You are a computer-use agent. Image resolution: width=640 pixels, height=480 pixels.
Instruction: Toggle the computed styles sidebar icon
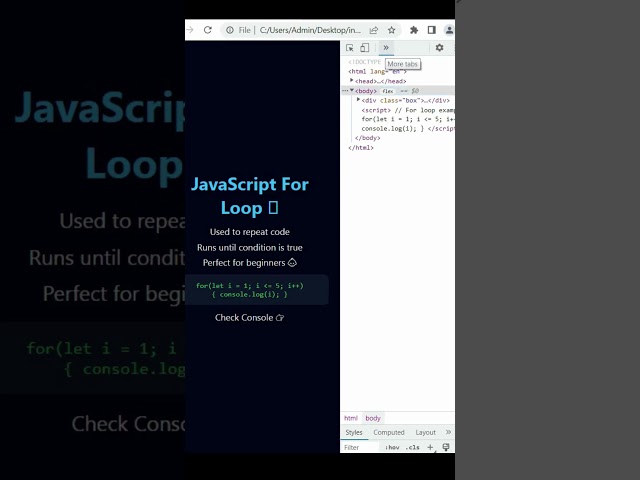(x=446, y=447)
